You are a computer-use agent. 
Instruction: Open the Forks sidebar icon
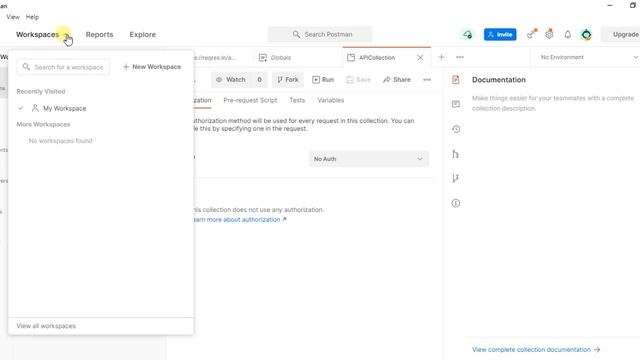[456, 178]
